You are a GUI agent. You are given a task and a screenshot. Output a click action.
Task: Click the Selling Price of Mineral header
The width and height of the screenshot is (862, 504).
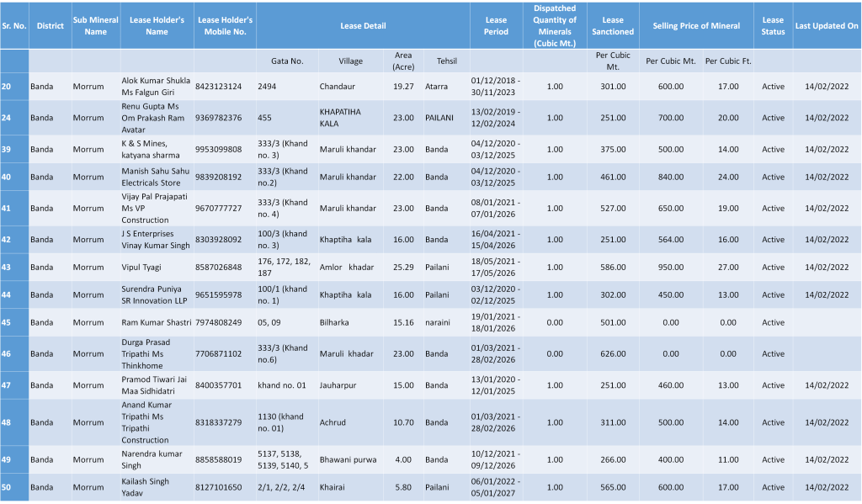pyautogui.click(x=696, y=26)
